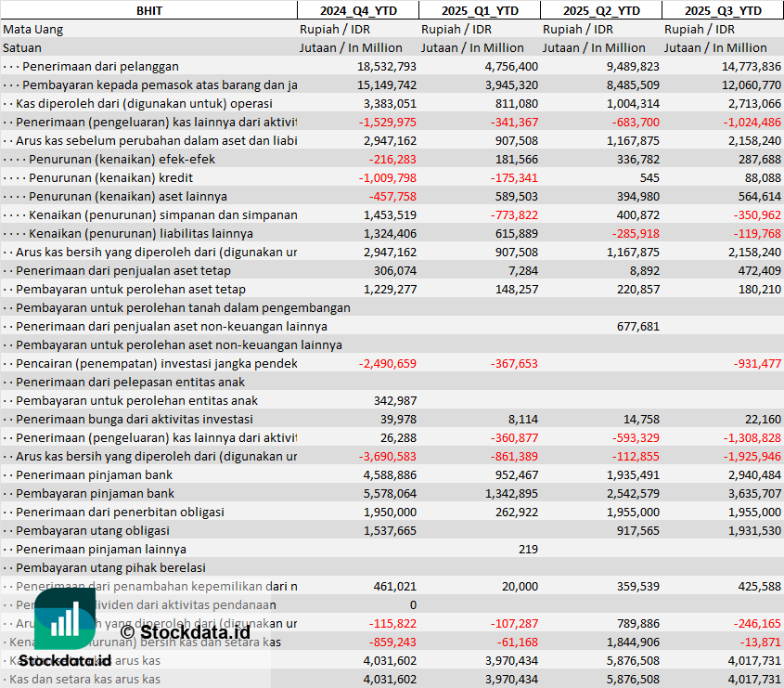This screenshot has height=688, width=784.
Task: Click the Satuan row label
Action: pos(22,48)
